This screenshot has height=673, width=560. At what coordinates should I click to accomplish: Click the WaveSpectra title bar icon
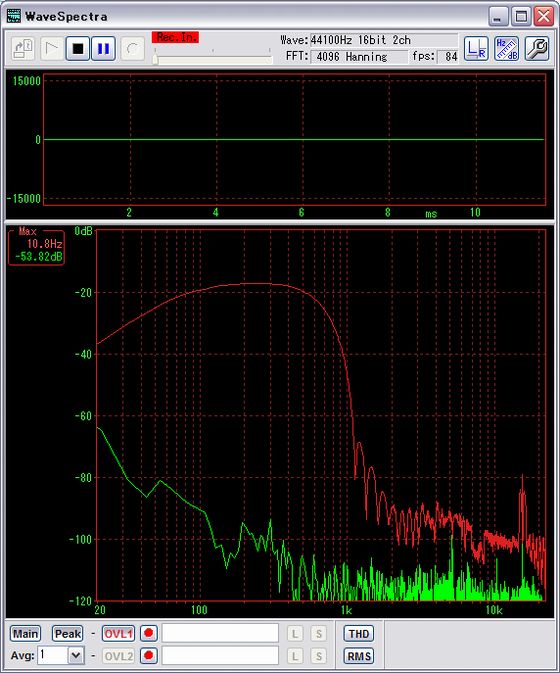pyautogui.click(x=14, y=16)
